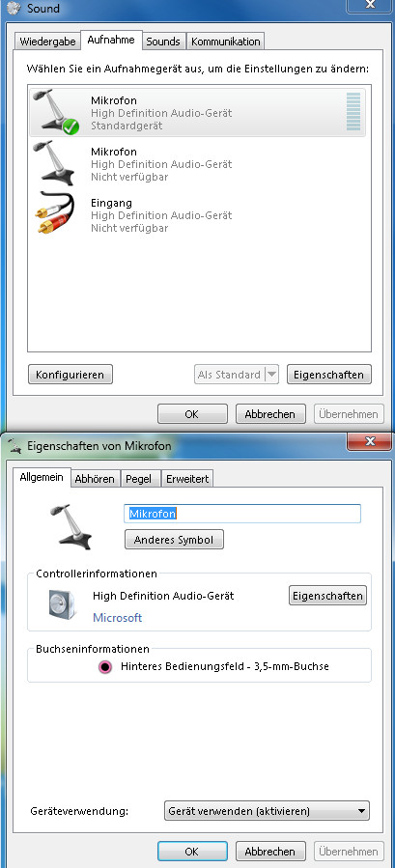Viewport: 395px width, 868px height.
Task: Click Übernehmen in the Sound window
Action: (x=349, y=413)
